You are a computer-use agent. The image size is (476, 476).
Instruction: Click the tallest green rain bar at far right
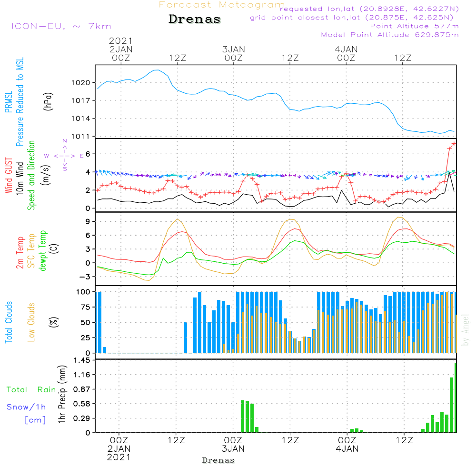pos(455,397)
